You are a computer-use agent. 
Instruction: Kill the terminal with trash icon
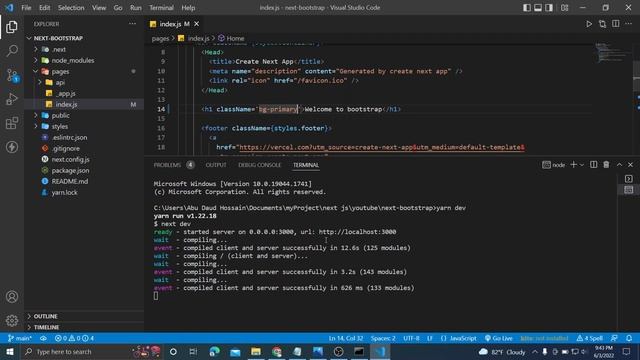pyautogui.click(x=606, y=164)
